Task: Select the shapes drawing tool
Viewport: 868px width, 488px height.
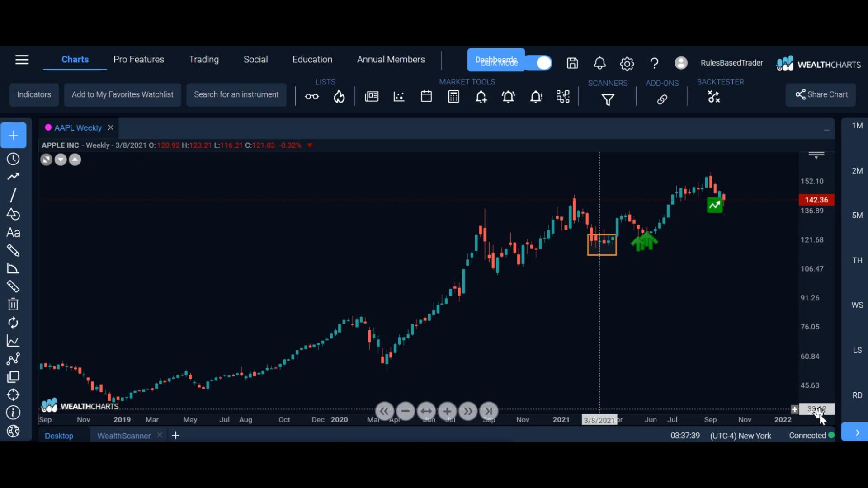Action: tap(13, 214)
